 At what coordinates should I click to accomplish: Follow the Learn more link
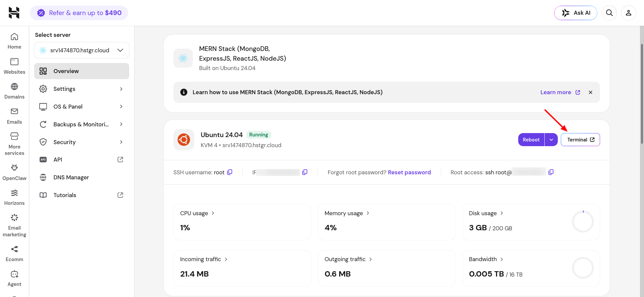[x=560, y=92]
